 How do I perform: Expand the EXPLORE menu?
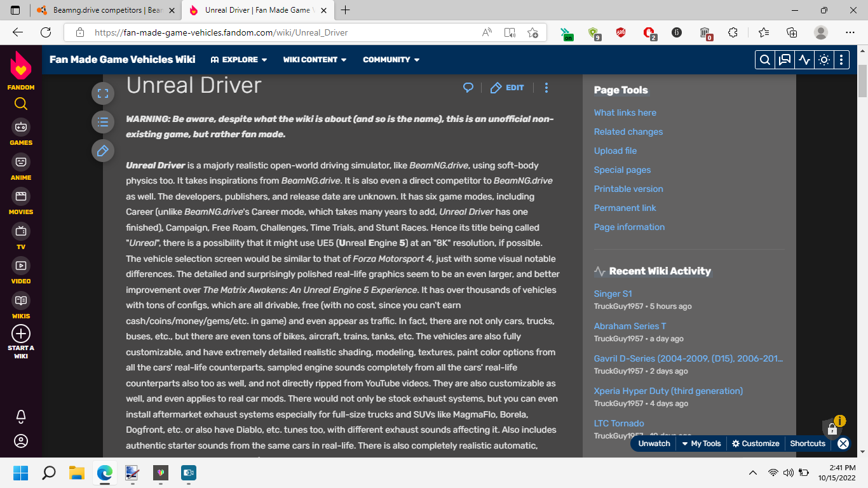point(239,60)
